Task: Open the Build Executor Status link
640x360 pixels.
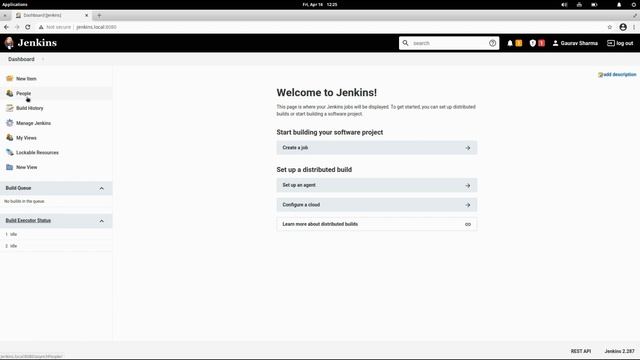Action: tap(28, 220)
